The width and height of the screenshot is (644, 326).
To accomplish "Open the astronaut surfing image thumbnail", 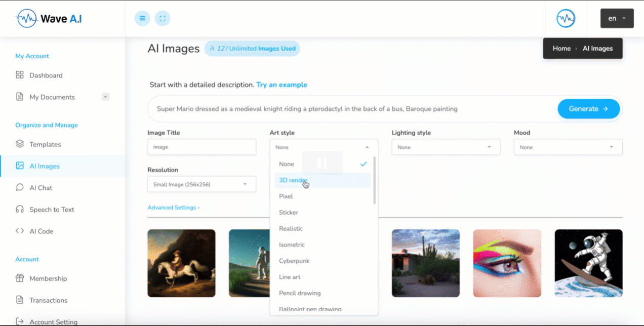I will 588,263.
